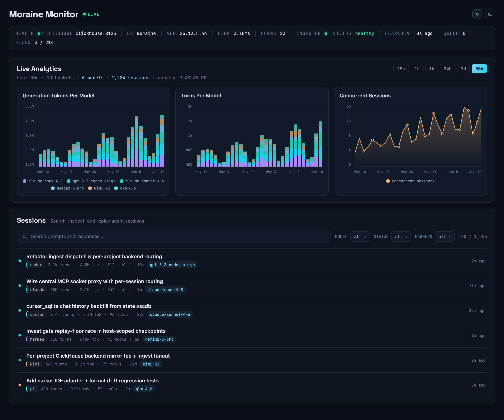Click the "0 / 214" files value
Screen dimensions: 504x420
coord(44,42)
